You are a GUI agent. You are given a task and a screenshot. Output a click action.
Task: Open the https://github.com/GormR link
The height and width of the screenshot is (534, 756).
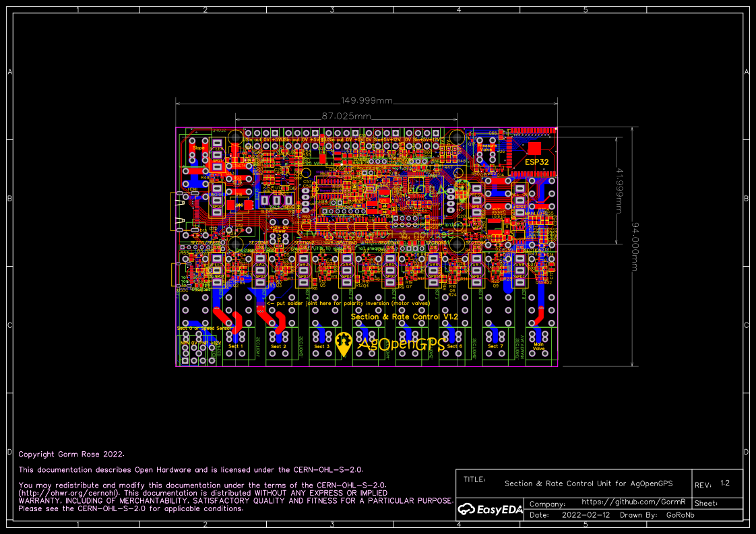[x=633, y=501]
